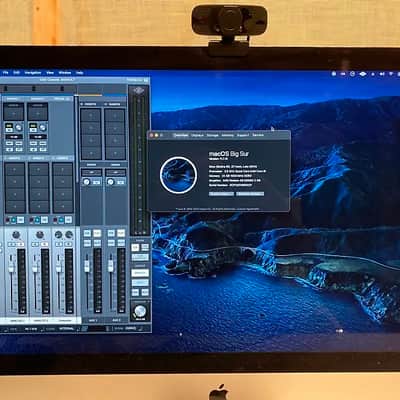
Task: Toggle the red button below Analog 1 inserts
Action: click(7, 220)
